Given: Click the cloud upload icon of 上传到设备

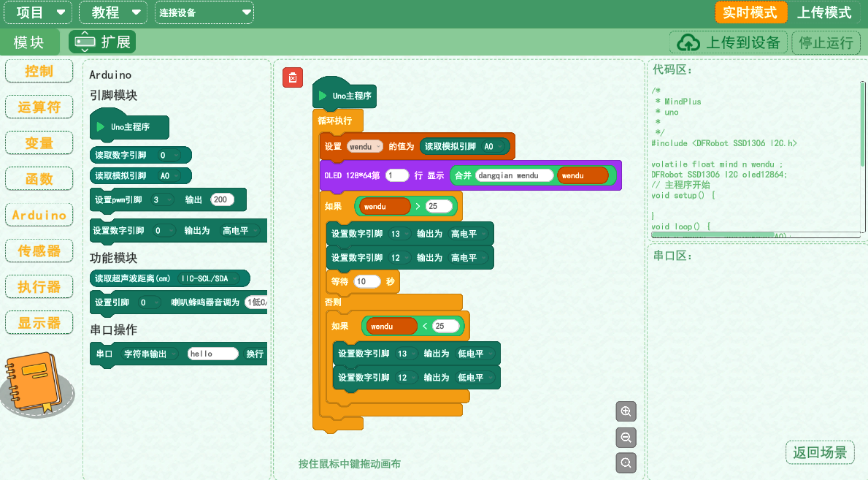Looking at the screenshot, I should click(x=688, y=42).
